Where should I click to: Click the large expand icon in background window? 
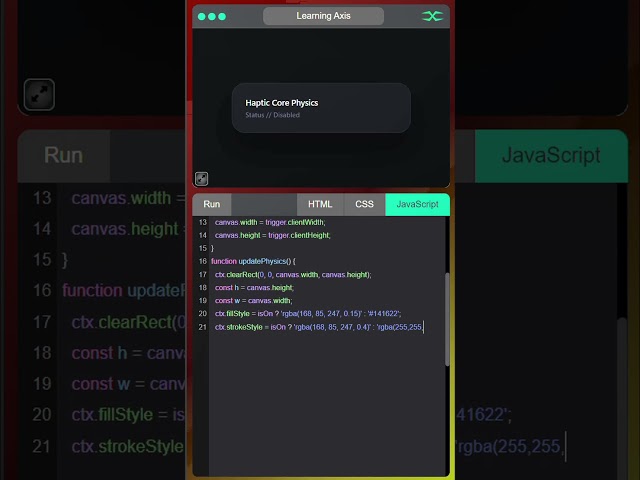coord(39,95)
